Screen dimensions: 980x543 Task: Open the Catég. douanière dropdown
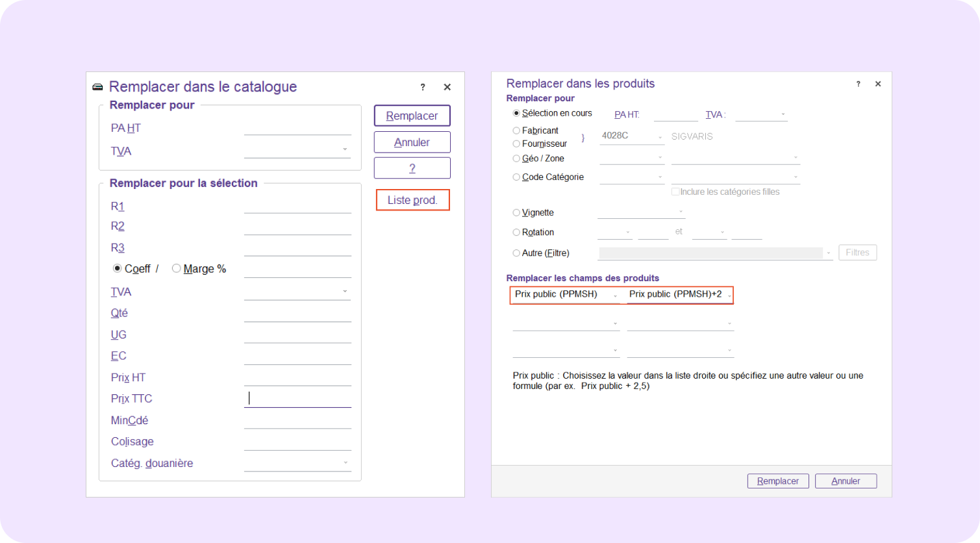click(x=345, y=463)
